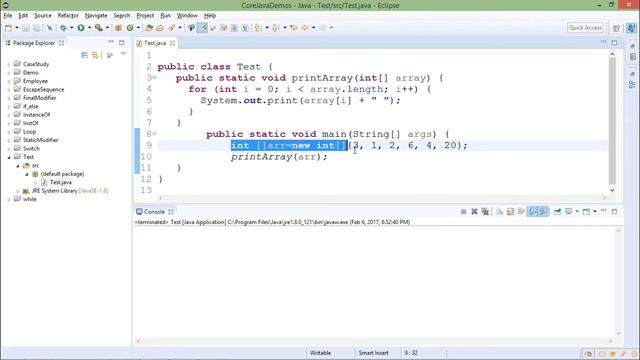
Task: Click the Previous Annotation icon
Action: (x=276, y=28)
